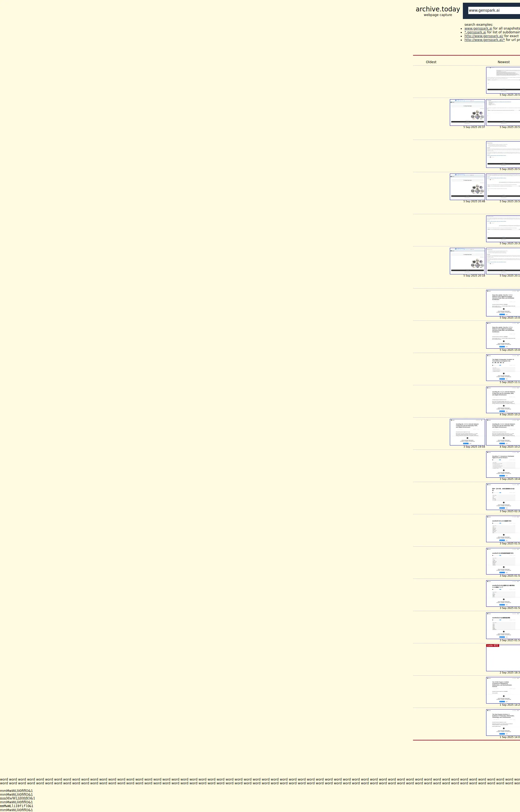Open www.genspark.ai all snapshots example link
The height and width of the screenshot is (812, 520).
[478, 28]
